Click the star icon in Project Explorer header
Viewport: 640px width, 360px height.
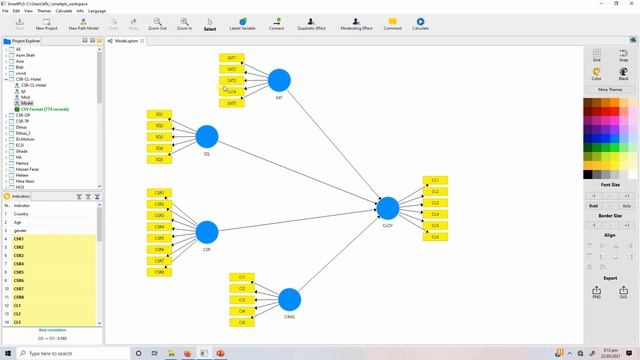point(99,40)
